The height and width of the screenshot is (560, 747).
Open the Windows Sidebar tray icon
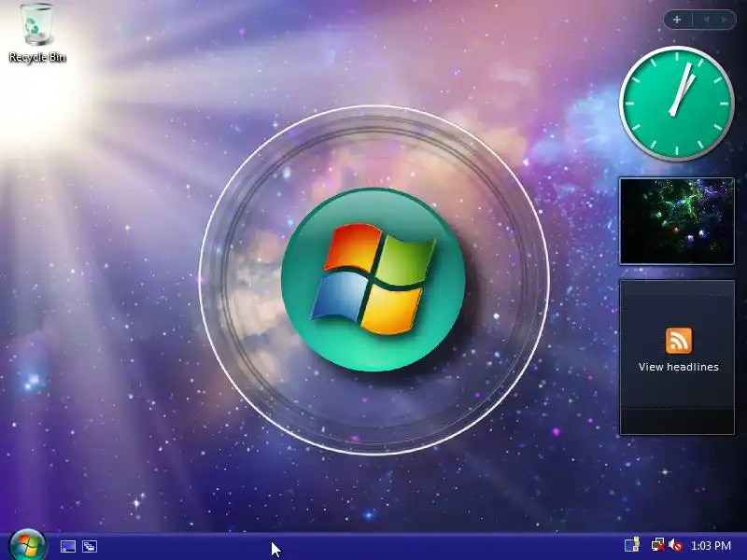(x=632, y=545)
